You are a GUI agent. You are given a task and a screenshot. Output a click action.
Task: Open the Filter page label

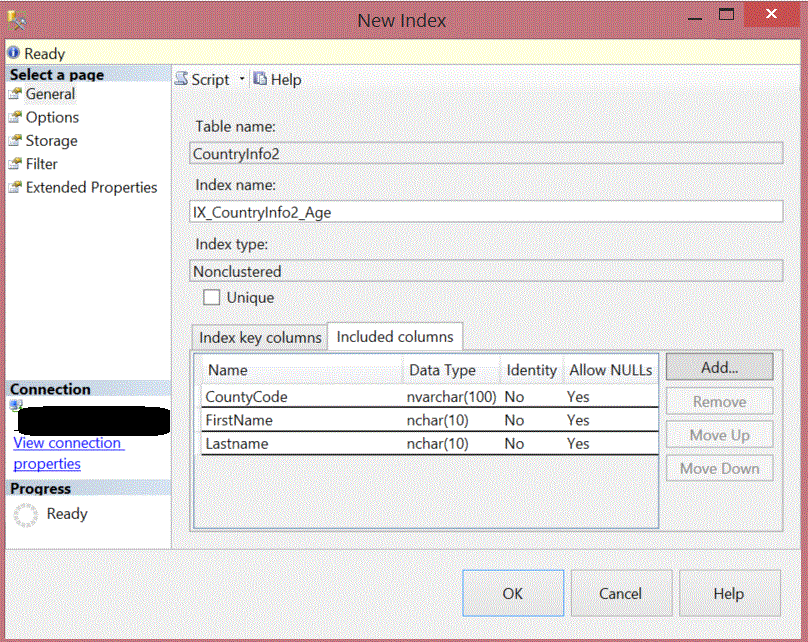41,164
